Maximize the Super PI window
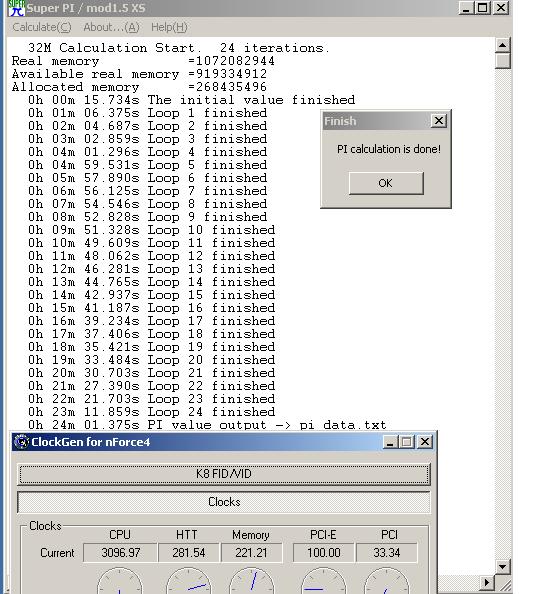This screenshot has width=545, height=594. point(483,8)
